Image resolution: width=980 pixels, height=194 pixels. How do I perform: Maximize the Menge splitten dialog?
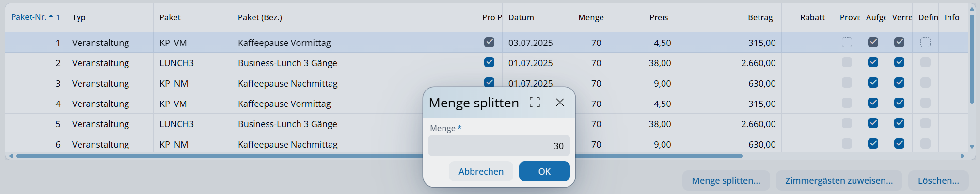[535, 103]
